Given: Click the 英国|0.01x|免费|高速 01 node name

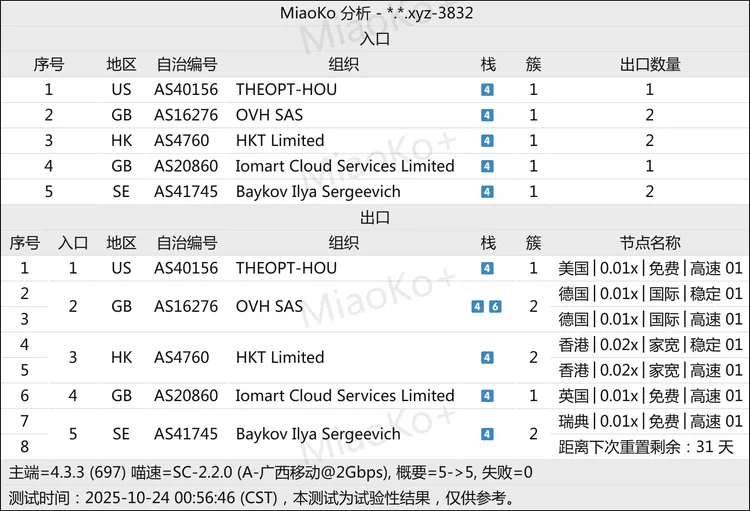Looking at the screenshot, I should coord(650,396).
